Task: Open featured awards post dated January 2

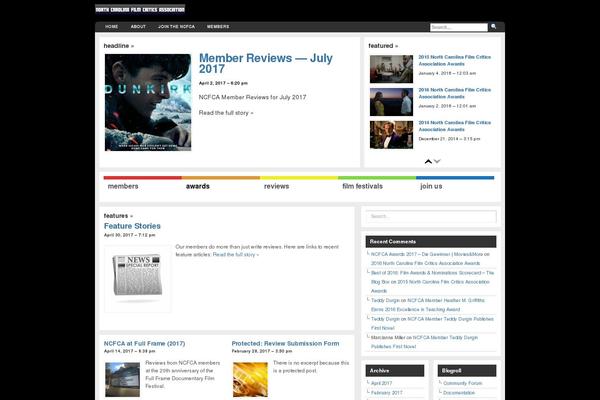Action: point(455,93)
